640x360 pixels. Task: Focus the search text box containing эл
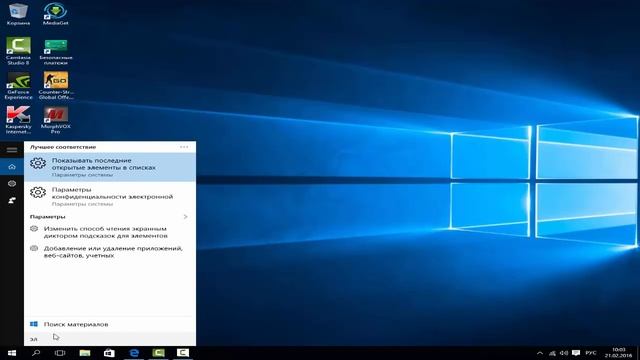pyautogui.click(x=110, y=339)
